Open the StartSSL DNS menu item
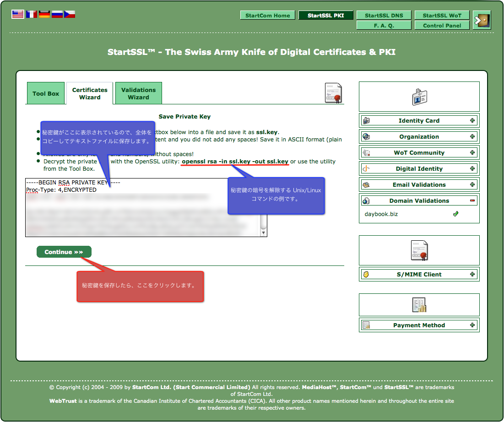 384,15
